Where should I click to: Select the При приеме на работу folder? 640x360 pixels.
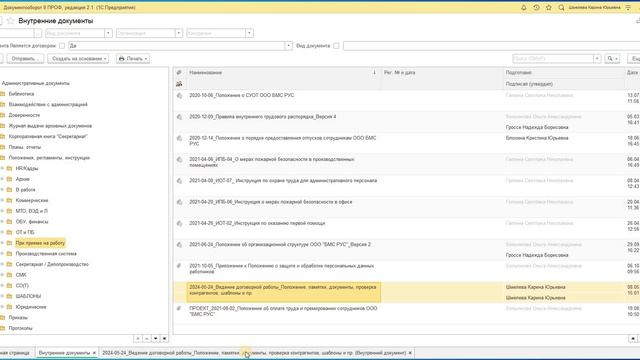(40, 243)
